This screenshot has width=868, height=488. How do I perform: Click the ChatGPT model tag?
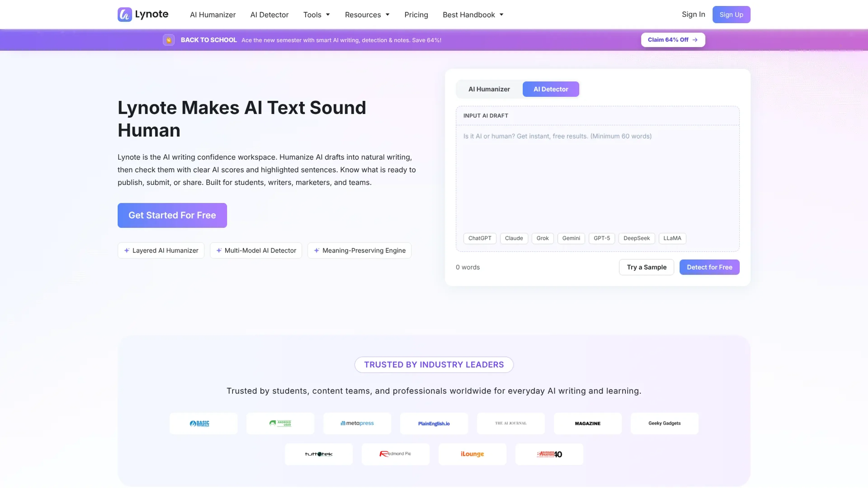pos(479,238)
